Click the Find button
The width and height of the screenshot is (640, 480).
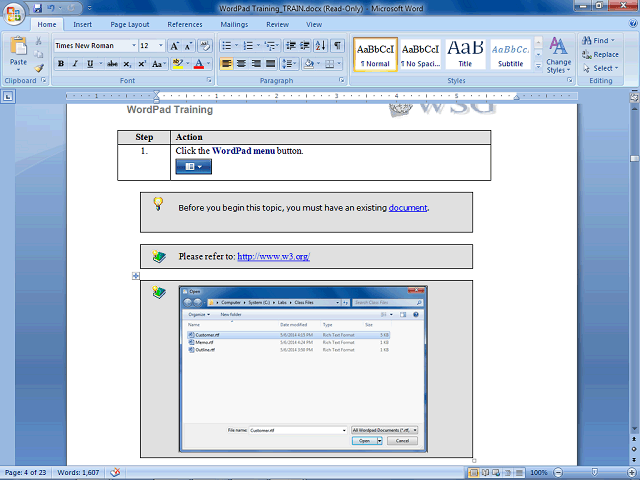[598, 40]
